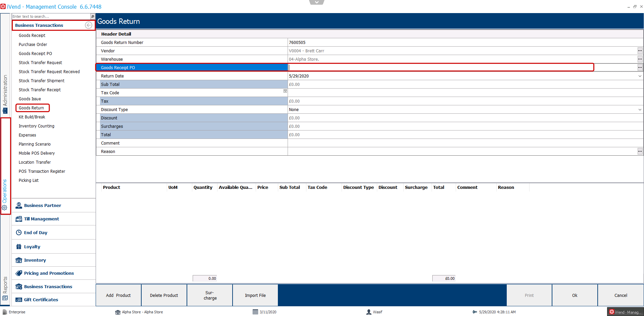Click the Gift Certificates menu section
This screenshot has width=644, height=316.
pyautogui.click(x=54, y=300)
